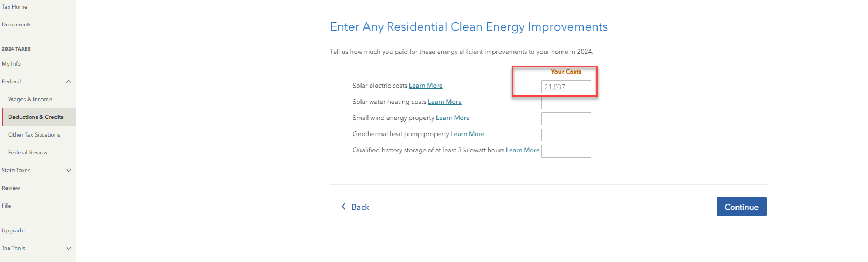The width and height of the screenshot is (868, 262).
Task: Click the Back arrow icon
Action: tap(344, 207)
